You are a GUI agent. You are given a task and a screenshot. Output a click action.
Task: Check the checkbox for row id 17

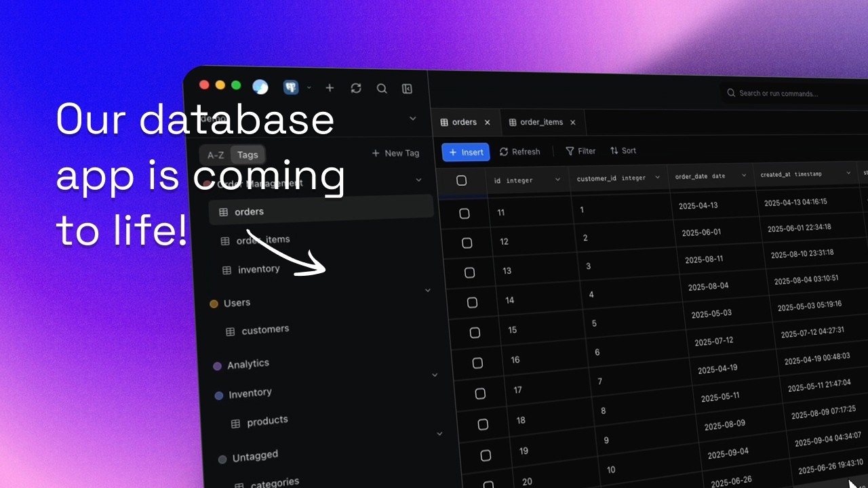click(480, 393)
